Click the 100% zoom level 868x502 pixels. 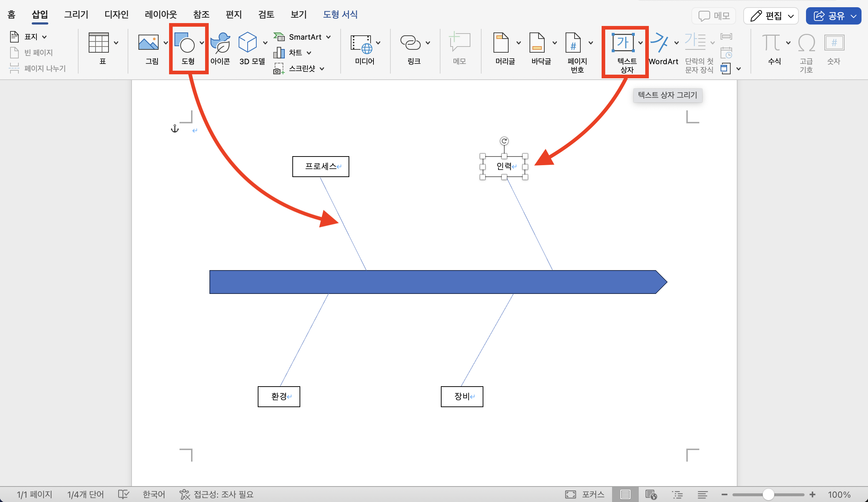pos(839,494)
